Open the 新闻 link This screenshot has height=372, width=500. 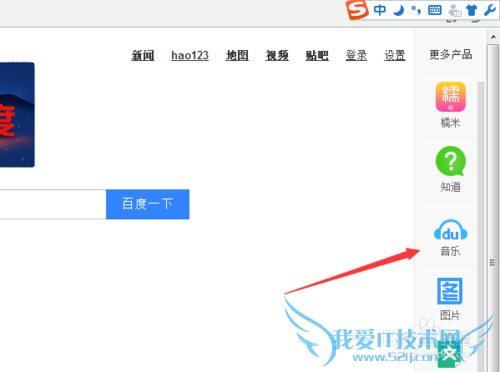pyautogui.click(x=143, y=55)
